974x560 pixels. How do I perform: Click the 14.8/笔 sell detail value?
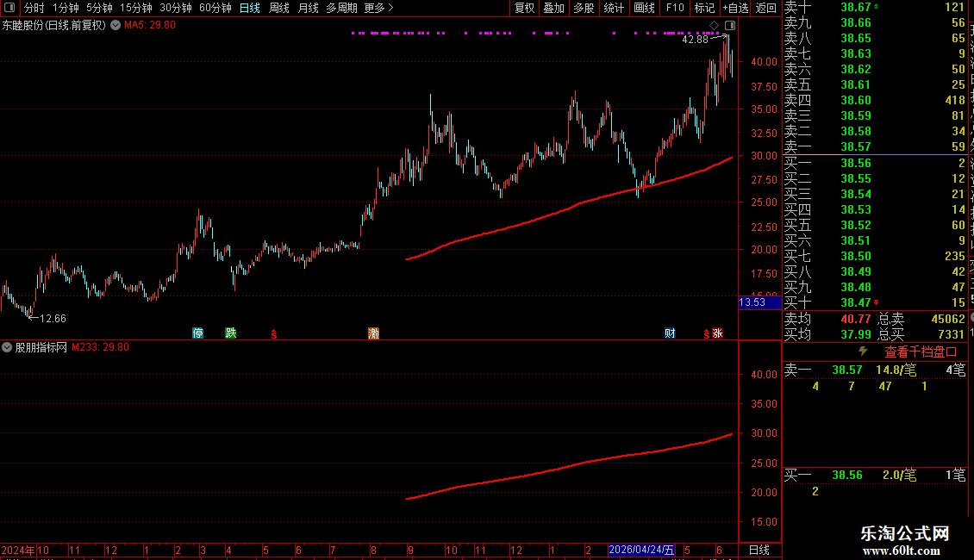(x=896, y=370)
